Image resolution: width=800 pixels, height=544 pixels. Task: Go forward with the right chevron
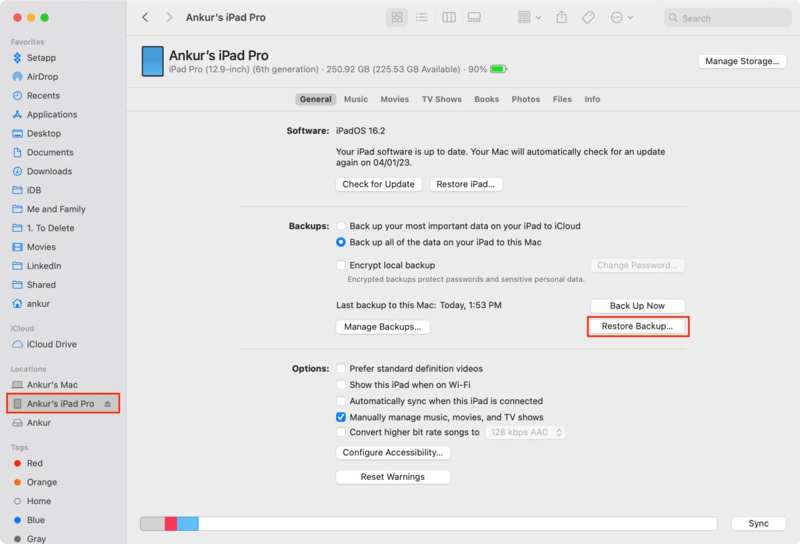click(x=169, y=17)
